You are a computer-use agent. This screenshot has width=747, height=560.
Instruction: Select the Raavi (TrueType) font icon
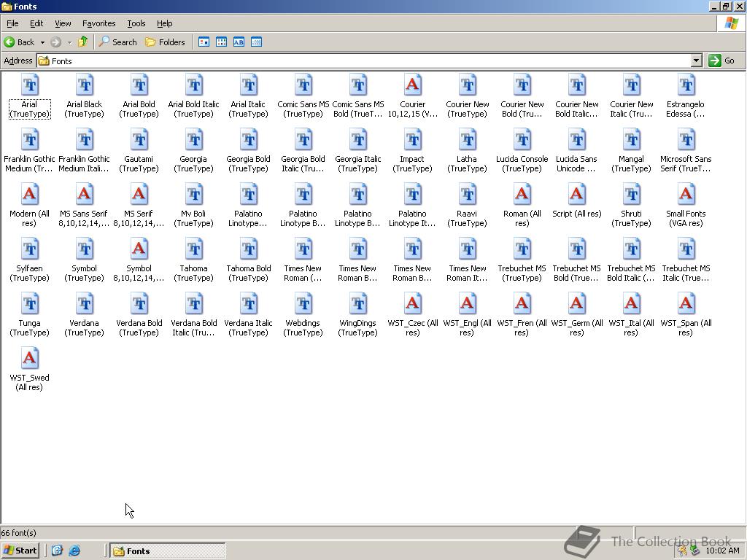[468, 194]
